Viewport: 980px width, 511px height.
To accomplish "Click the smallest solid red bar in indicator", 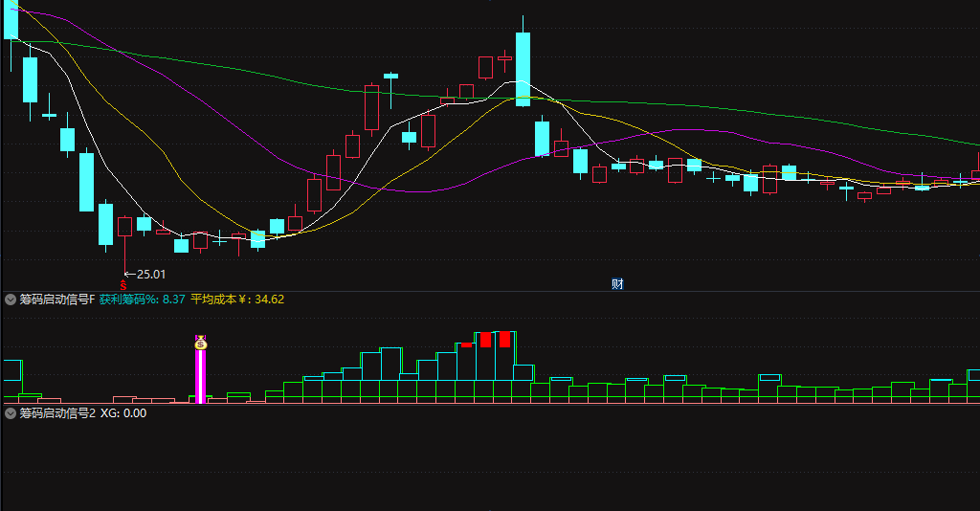I will pos(466,344).
